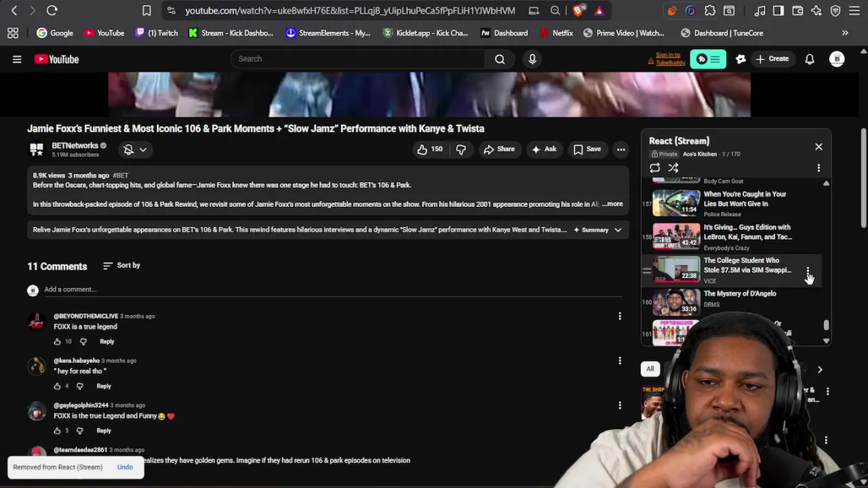Play The Mystery of D'Angelo thumbnail
This screenshot has height=488, width=868.
click(x=676, y=302)
